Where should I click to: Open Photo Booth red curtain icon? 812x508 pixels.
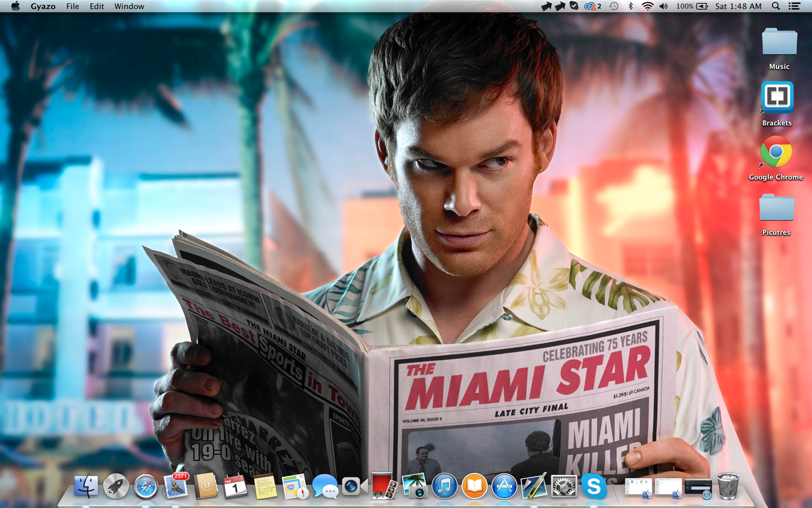385,487
